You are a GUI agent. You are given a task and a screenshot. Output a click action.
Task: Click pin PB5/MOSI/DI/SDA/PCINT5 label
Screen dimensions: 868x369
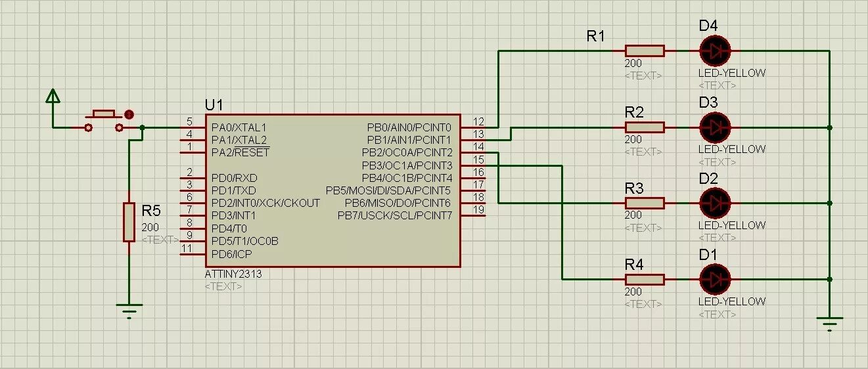[x=389, y=190]
